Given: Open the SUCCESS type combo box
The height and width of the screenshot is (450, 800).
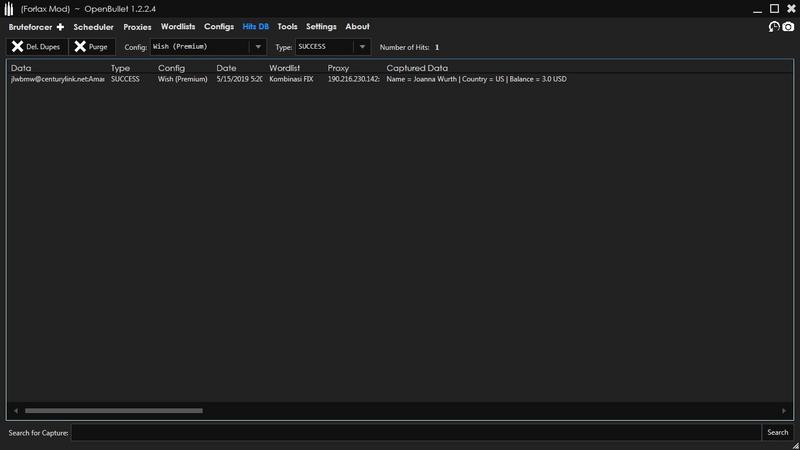Looking at the screenshot, I should [333, 47].
